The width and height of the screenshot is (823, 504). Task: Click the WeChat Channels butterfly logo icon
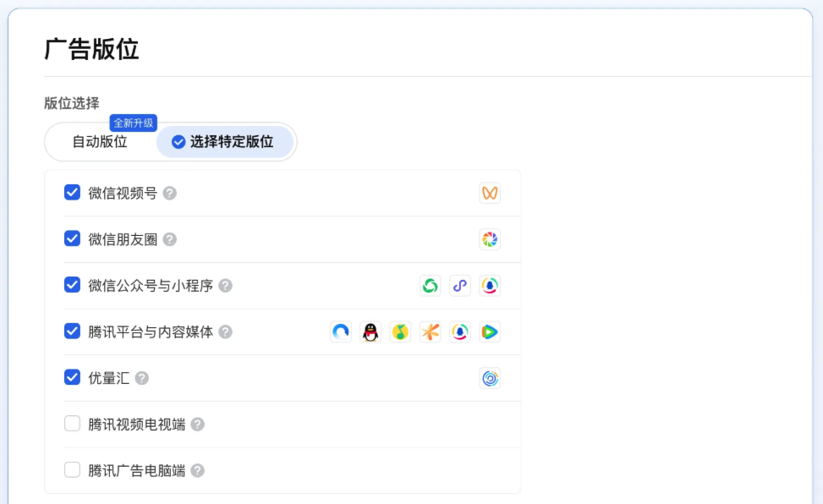(490, 193)
